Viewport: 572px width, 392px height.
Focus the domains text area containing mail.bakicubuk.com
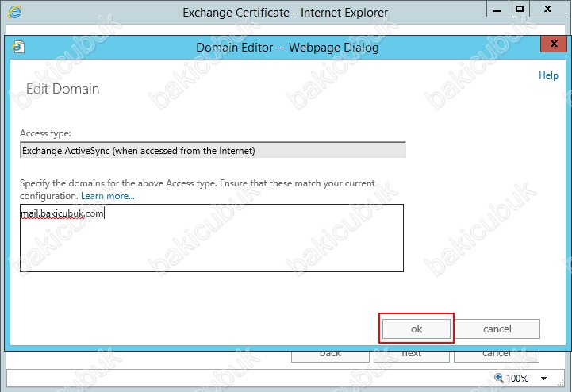(x=212, y=238)
